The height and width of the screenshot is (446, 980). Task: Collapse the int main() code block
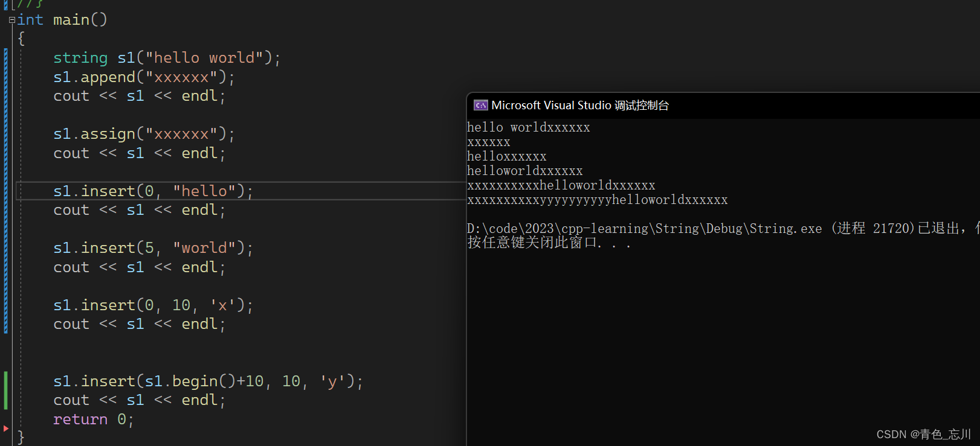click(11, 20)
